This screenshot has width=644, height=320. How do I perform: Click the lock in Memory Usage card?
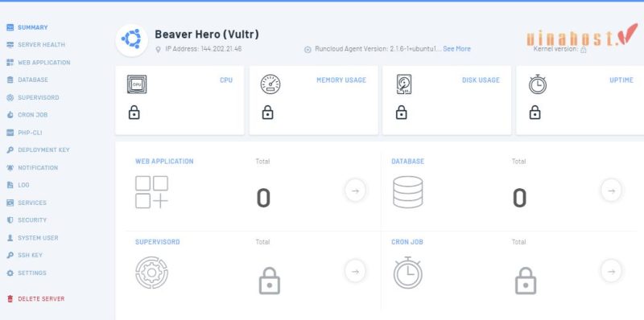[x=267, y=113]
